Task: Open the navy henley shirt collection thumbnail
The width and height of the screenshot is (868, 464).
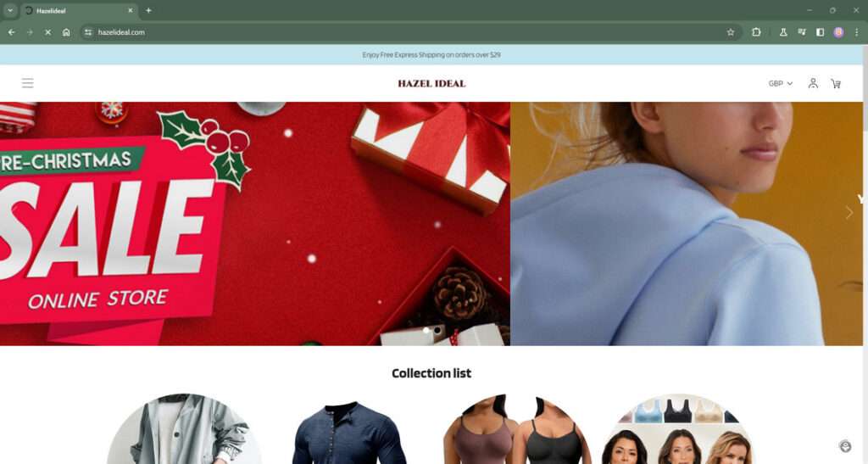Action: (349, 433)
